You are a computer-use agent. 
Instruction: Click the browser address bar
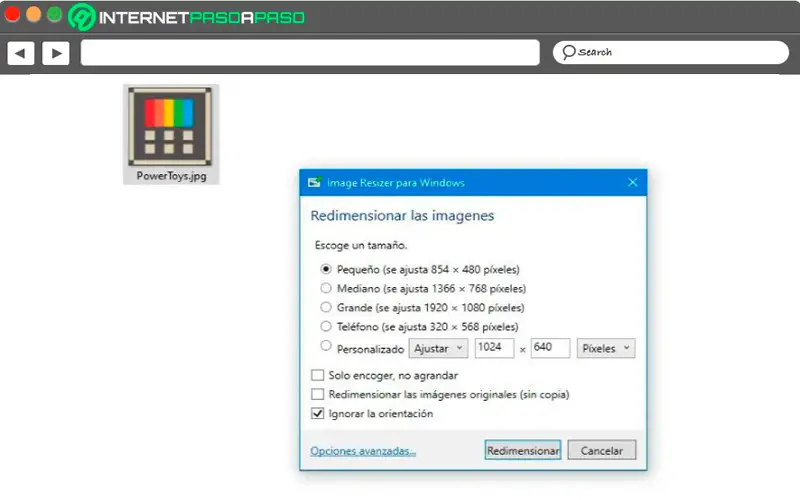pyautogui.click(x=310, y=53)
